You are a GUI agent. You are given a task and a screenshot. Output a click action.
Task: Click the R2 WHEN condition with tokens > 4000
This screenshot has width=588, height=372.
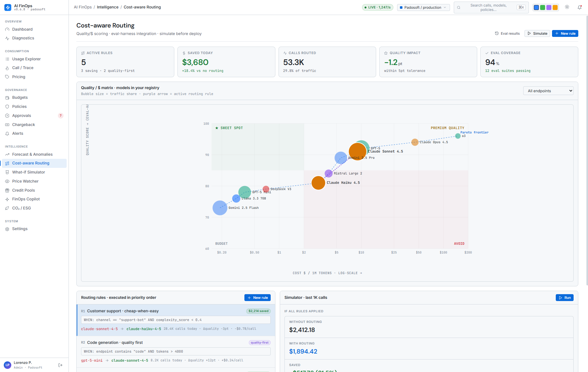point(176,351)
